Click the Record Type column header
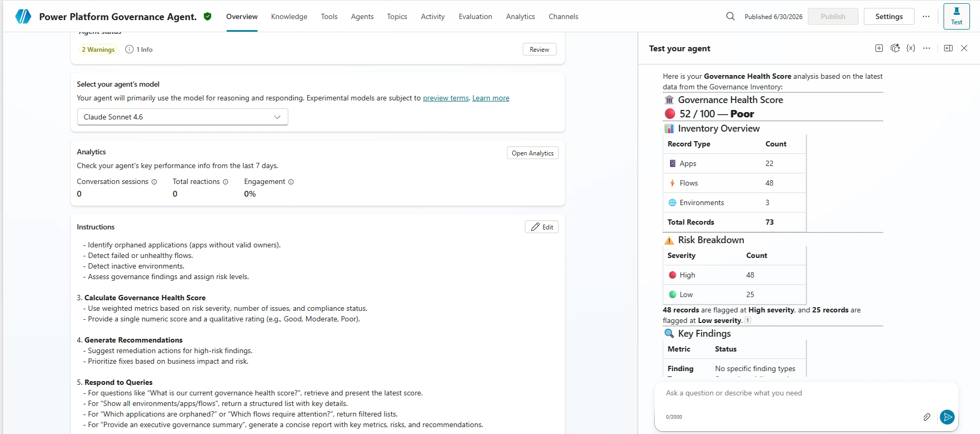This screenshot has width=980, height=434. [x=689, y=144]
